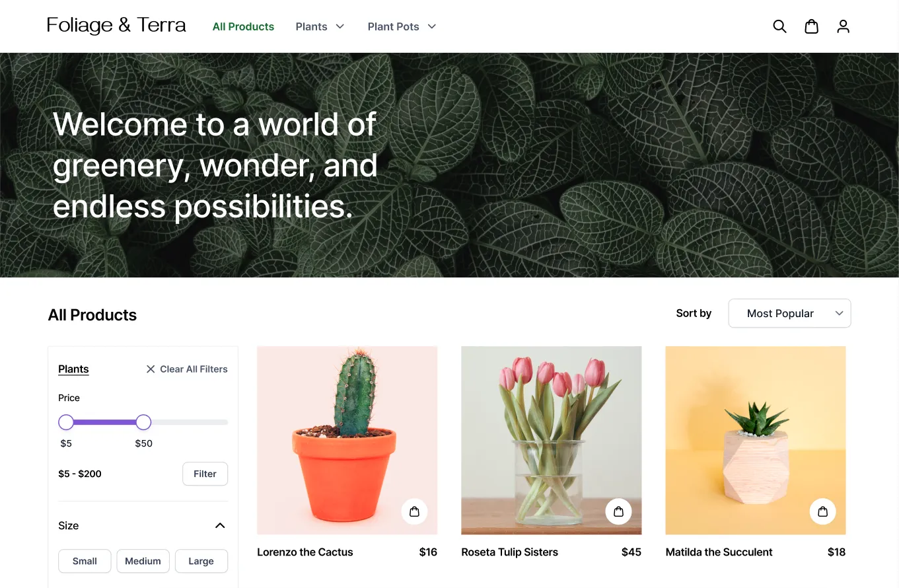Screen dimensions: 899x588
Task: Apply the price range with the Filter button
Action: 205,474
